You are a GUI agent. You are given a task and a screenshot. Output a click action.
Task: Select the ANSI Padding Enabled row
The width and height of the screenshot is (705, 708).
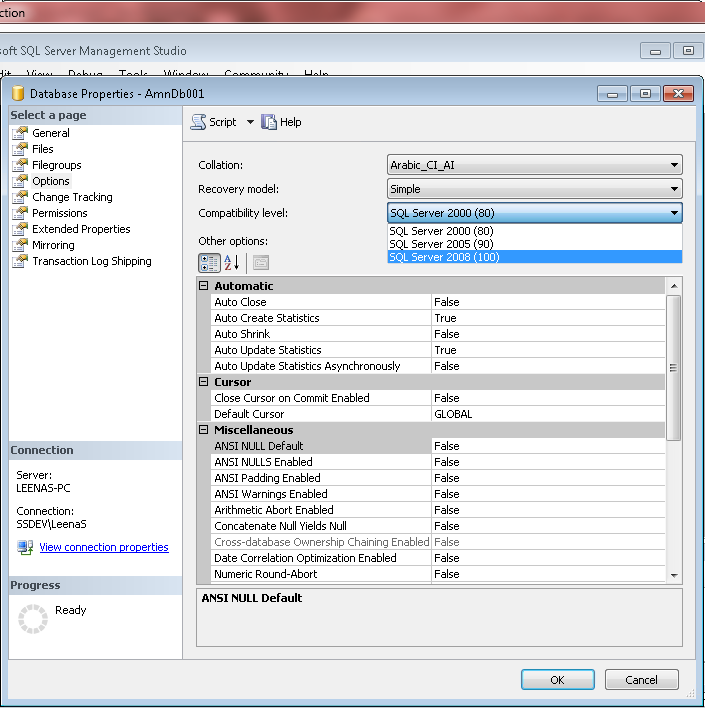[438, 478]
